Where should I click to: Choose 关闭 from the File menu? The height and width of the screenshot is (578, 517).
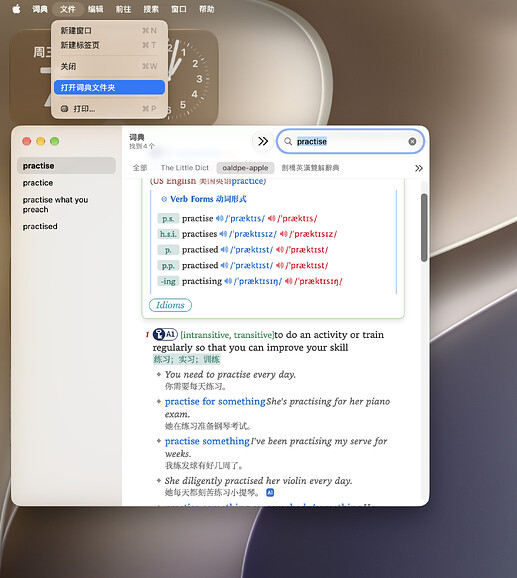[x=109, y=66]
